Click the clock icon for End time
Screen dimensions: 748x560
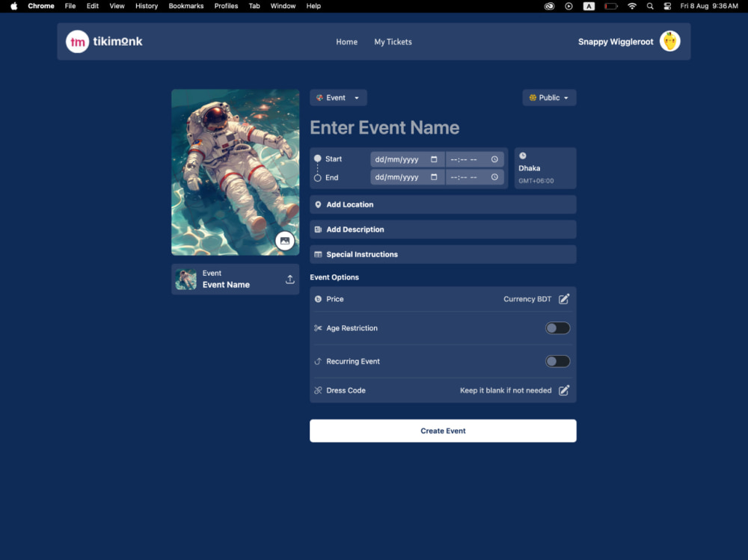pyautogui.click(x=494, y=177)
